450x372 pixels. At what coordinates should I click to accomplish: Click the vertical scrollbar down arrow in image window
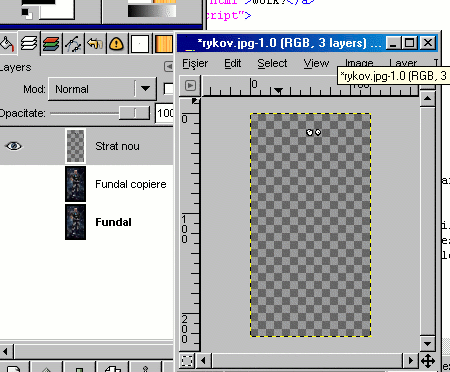(427, 343)
